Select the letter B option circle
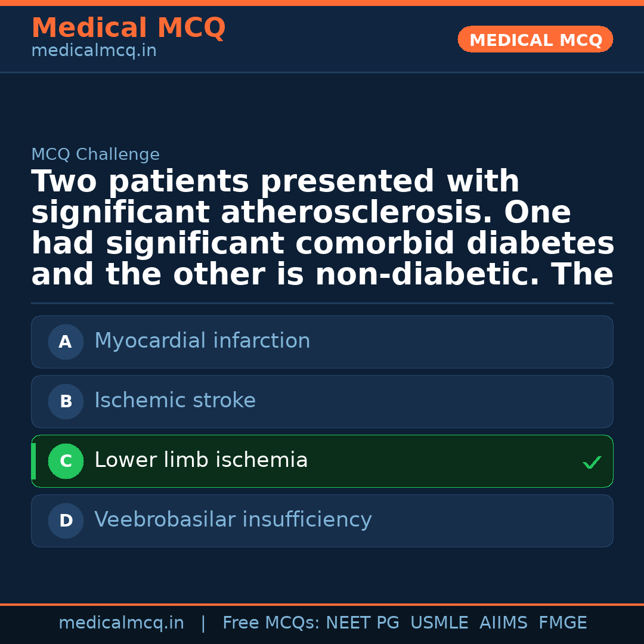 coord(66,401)
